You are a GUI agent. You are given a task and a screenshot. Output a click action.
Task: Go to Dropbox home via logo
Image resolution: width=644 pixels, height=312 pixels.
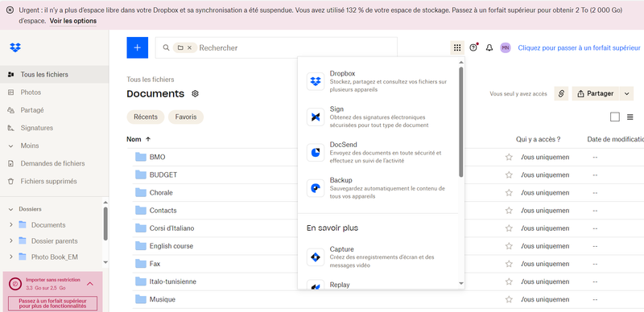15,47
